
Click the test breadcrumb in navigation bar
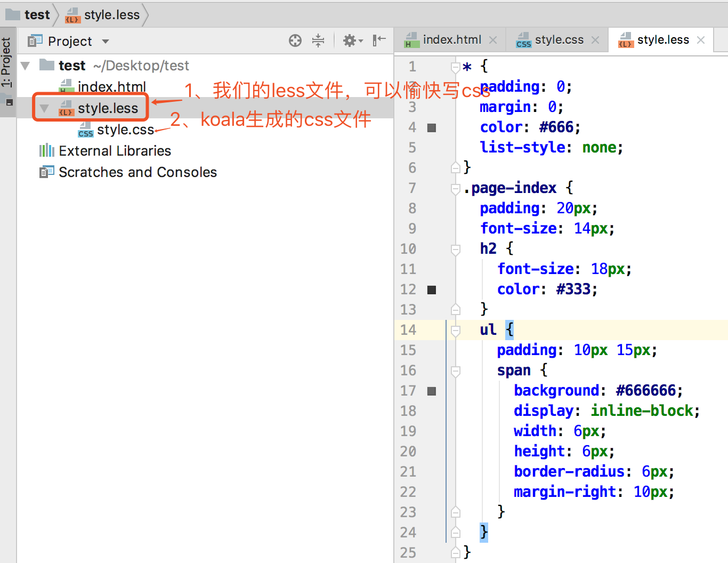pyautogui.click(x=36, y=15)
